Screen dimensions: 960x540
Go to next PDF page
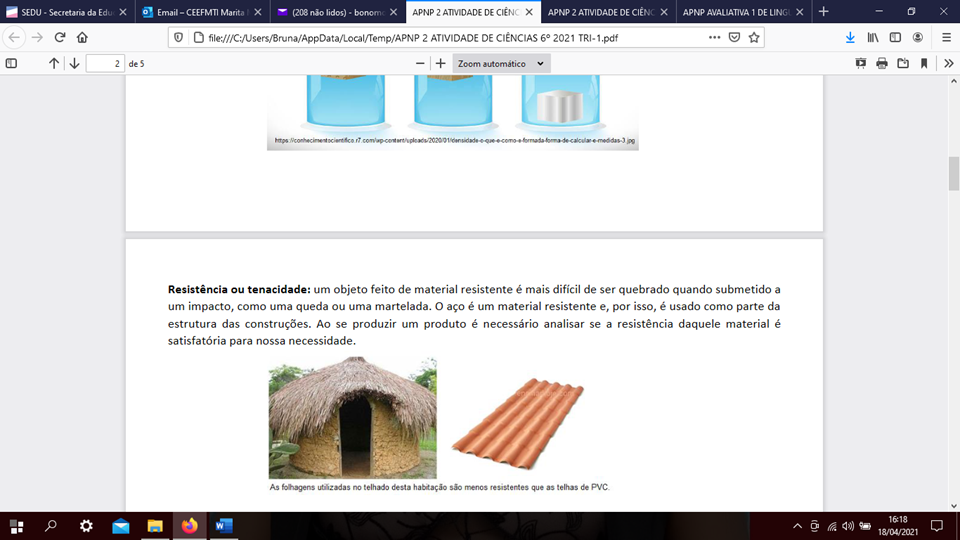[x=74, y=63]
